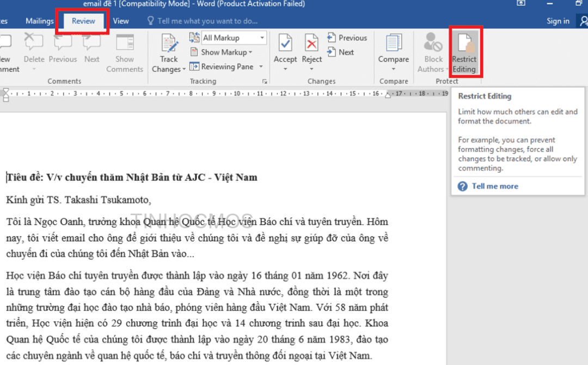Go to Previous change
Screen dimensions: 588x365
pos(347,38)
